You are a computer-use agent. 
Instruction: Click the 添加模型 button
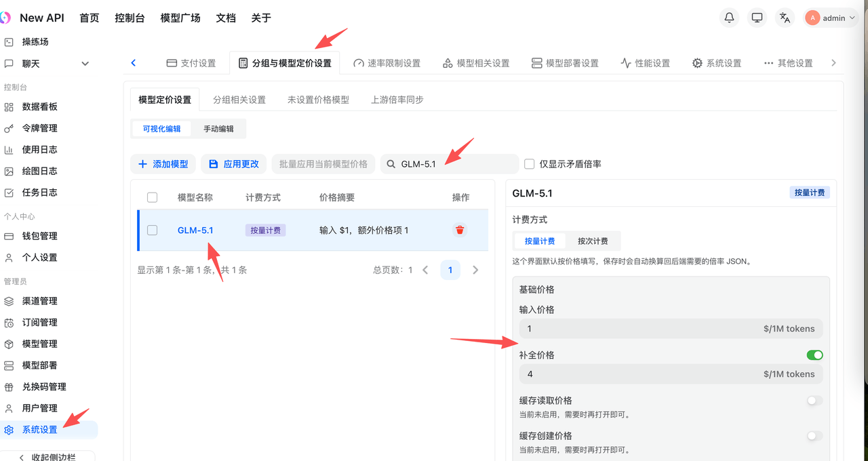[163, 164]
